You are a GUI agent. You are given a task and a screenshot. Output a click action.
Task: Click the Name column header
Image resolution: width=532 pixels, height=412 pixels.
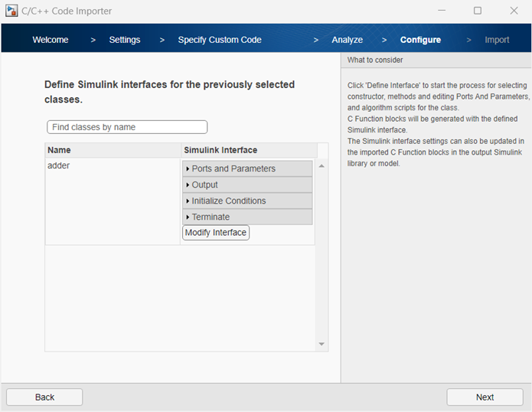click(113, 150)
